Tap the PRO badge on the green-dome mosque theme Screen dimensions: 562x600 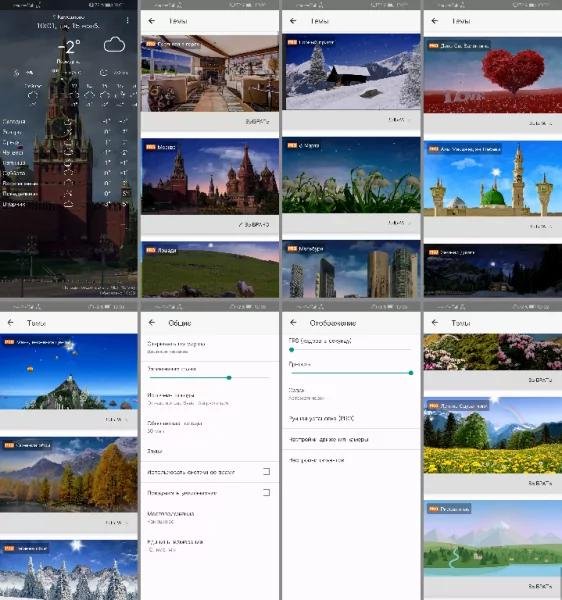tap(433, 149)
